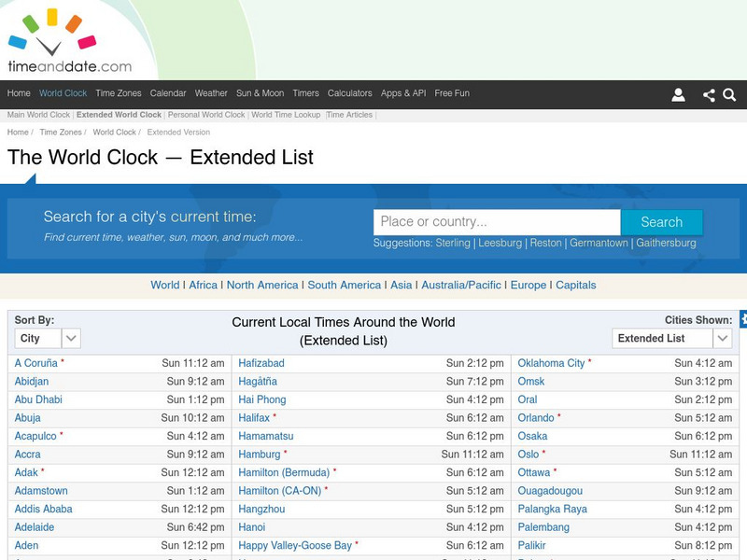Click World Clock in the breadcrumb
The height and width of the screenshot is (560, 747).
tap(114, 133)
